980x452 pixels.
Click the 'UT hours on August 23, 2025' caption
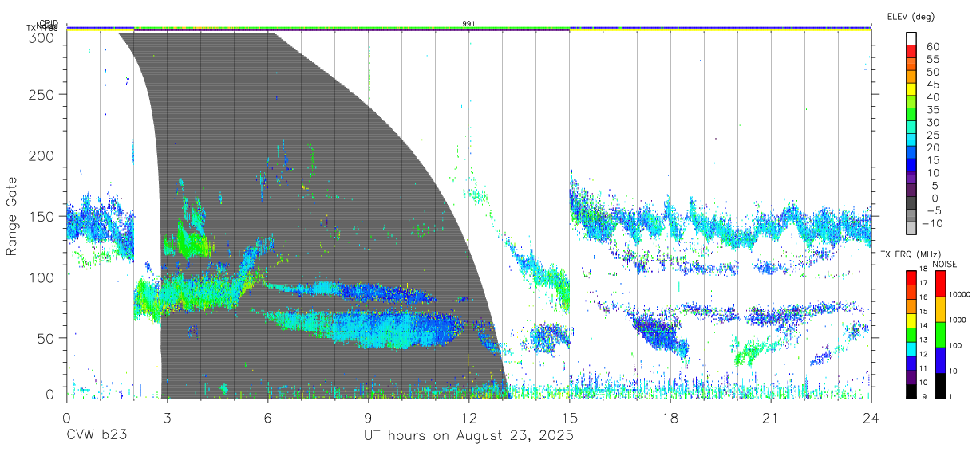468,436
